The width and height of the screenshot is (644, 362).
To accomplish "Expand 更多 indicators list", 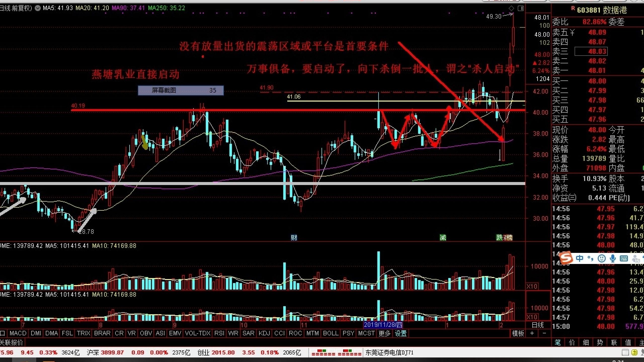I will tap(384, 333).
